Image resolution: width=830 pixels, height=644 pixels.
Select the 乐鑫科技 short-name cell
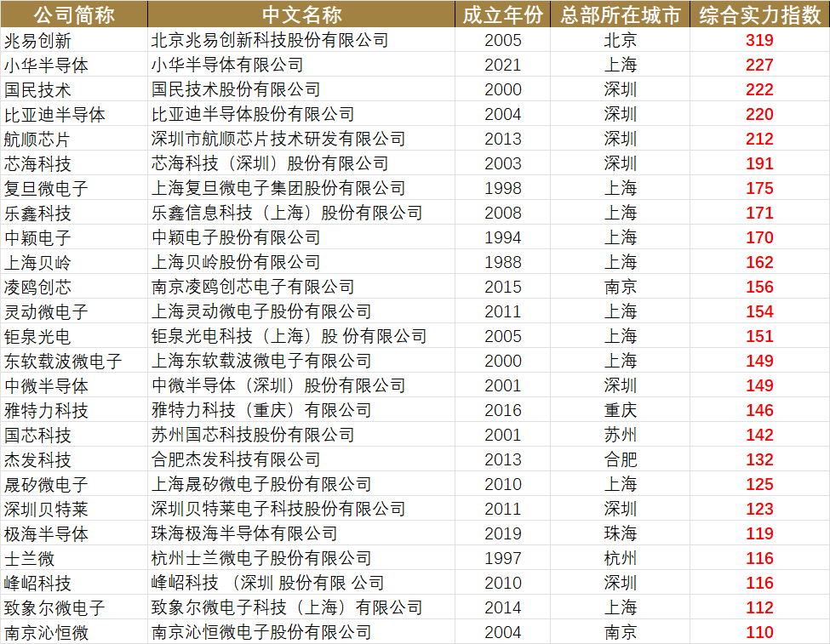(74, 213)
